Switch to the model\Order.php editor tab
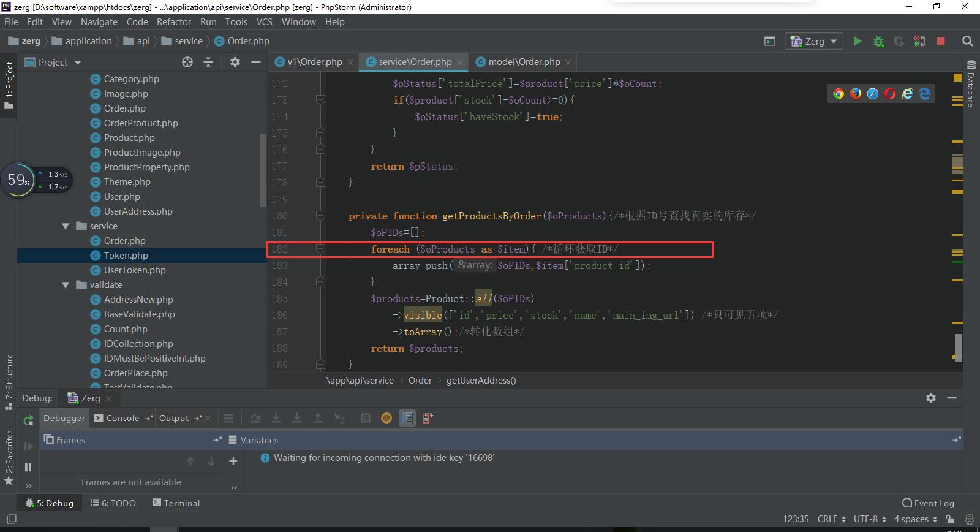The height and width of the screenshot is (532, 980). point(524,62)
